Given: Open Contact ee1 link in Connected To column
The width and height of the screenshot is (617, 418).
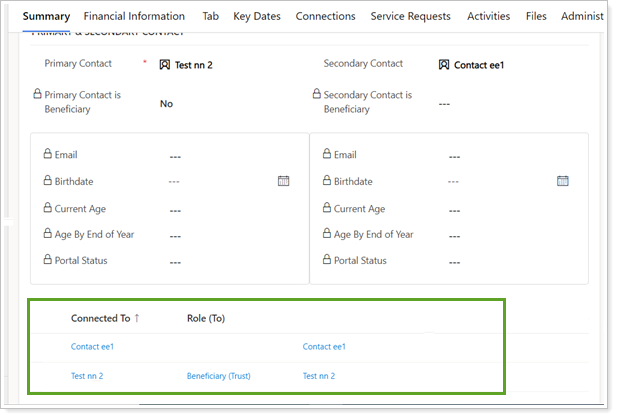Looking at the screenshot, I should click(x=92, y=347).
